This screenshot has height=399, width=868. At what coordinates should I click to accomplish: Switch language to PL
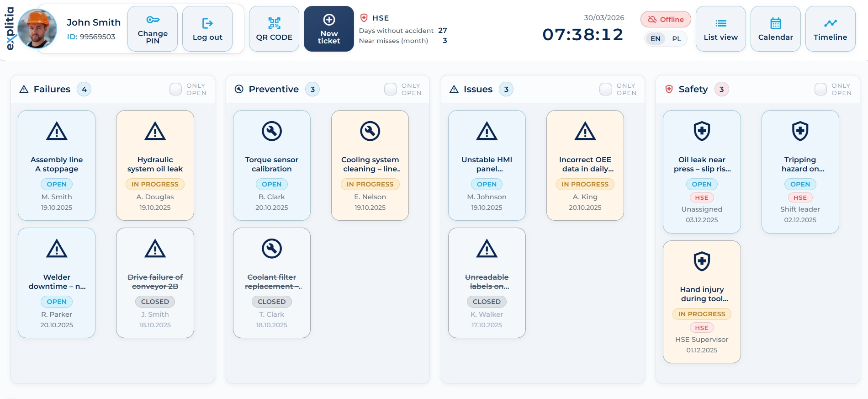click(x=677, y=39)
